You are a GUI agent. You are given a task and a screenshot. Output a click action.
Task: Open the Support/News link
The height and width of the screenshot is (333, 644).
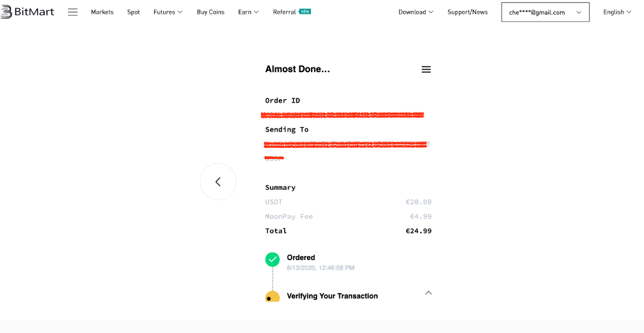pos(467,12)
